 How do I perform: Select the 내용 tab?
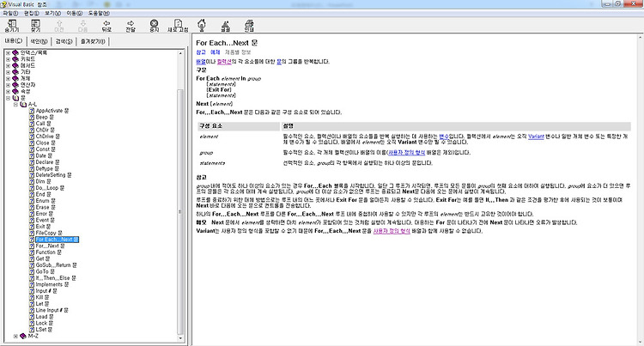click(x=14, y=41)
